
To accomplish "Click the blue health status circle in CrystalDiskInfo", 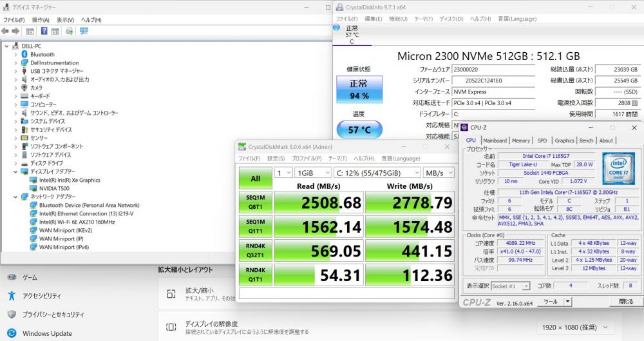I will 336,28.
